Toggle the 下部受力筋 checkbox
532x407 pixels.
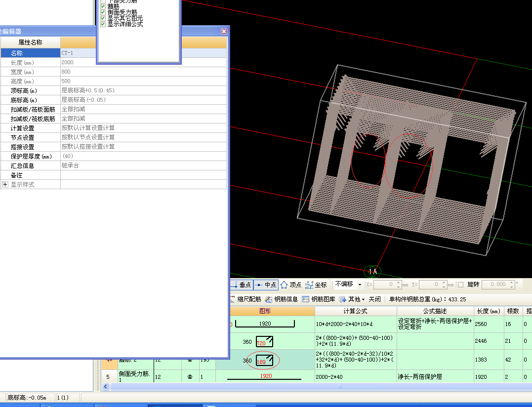point(103,1)
